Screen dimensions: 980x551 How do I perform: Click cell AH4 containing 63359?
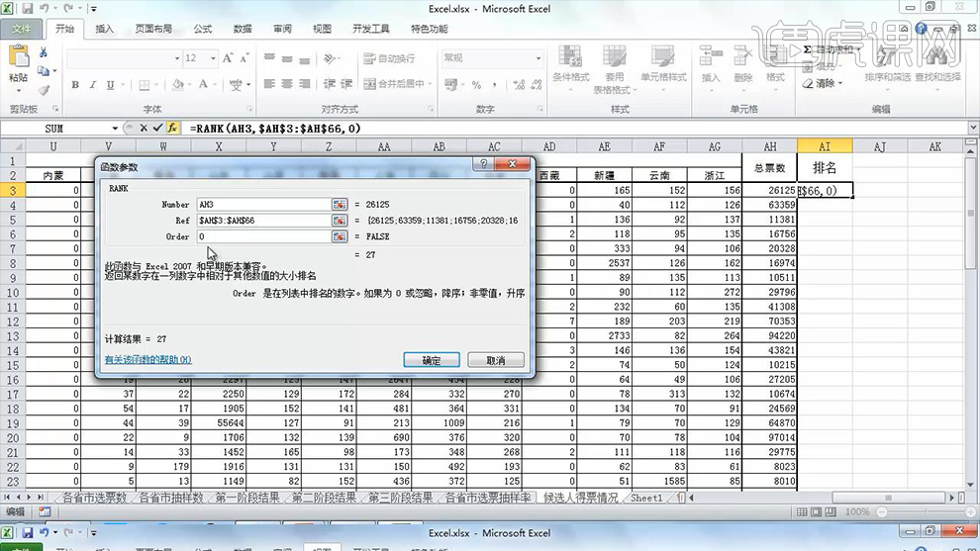(769, 205)
